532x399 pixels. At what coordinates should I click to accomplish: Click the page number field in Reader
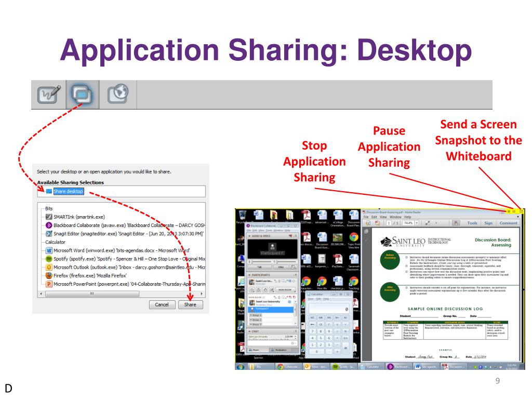coord(389,223)
